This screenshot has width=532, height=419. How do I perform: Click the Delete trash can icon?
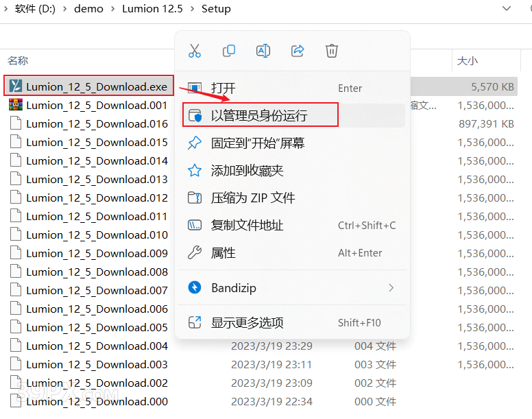tap(332, 51)
